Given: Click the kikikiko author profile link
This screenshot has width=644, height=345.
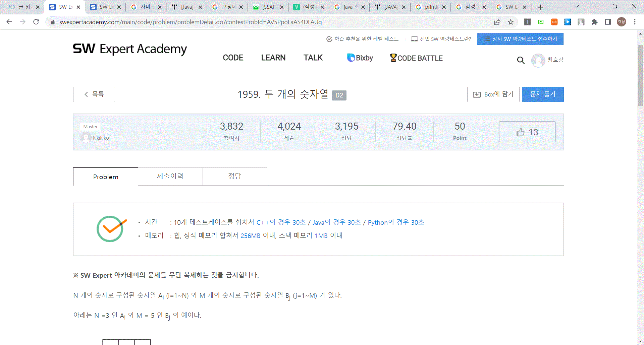Looking at the screenshot, I should coord(101,138).
